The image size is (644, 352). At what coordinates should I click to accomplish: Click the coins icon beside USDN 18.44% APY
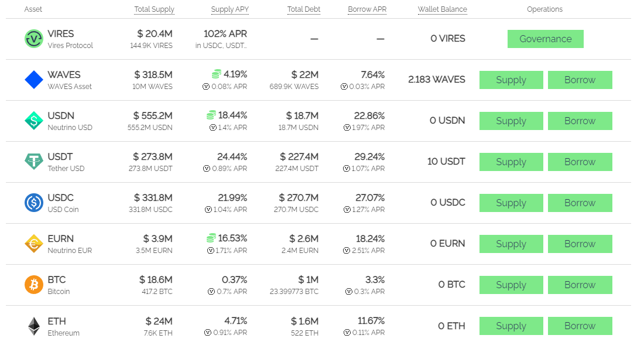tap(211, 115)
